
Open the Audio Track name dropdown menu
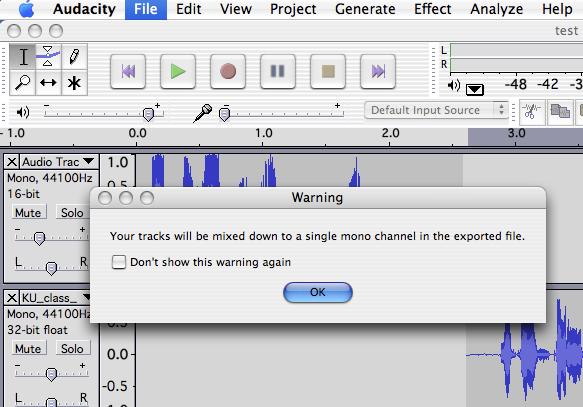(x=89, y=161)
